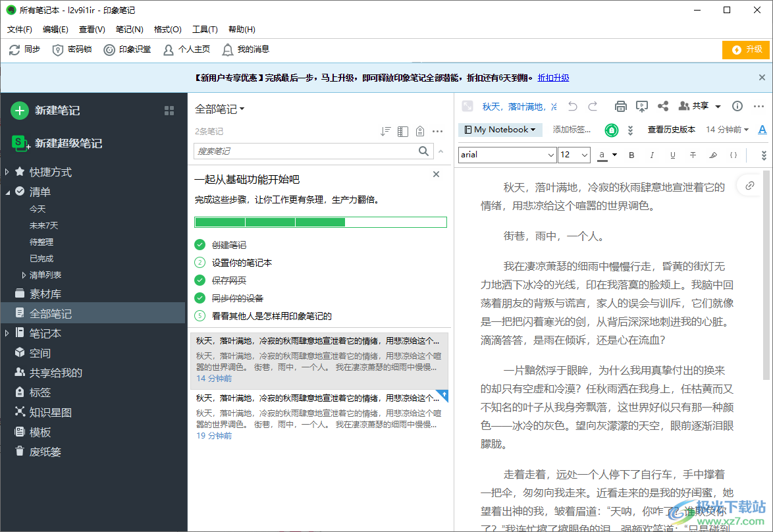The image size is (773, 532).
Task: Open the My Notebook selector dropdown
Action: coord(500,130)
